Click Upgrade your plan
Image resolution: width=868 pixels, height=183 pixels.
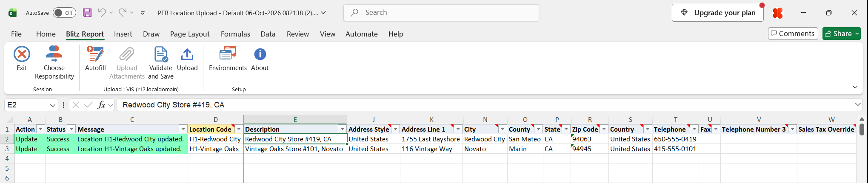point(718,13)
